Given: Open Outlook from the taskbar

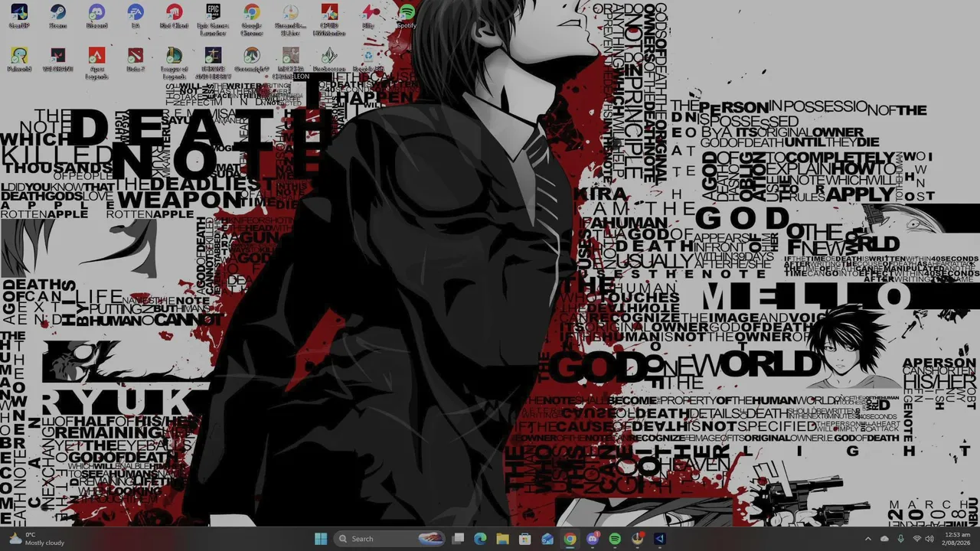Looking at the screenshot, I should point(547,539).
